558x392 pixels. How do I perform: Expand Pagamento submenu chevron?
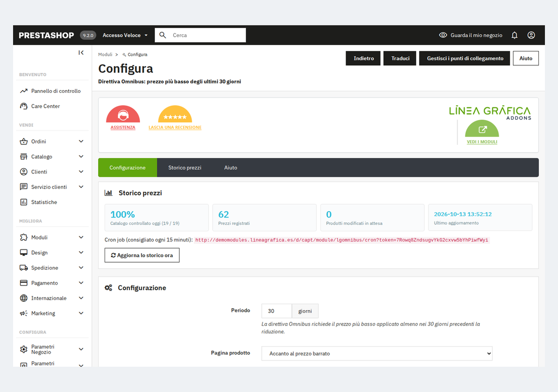pos(81,283)
